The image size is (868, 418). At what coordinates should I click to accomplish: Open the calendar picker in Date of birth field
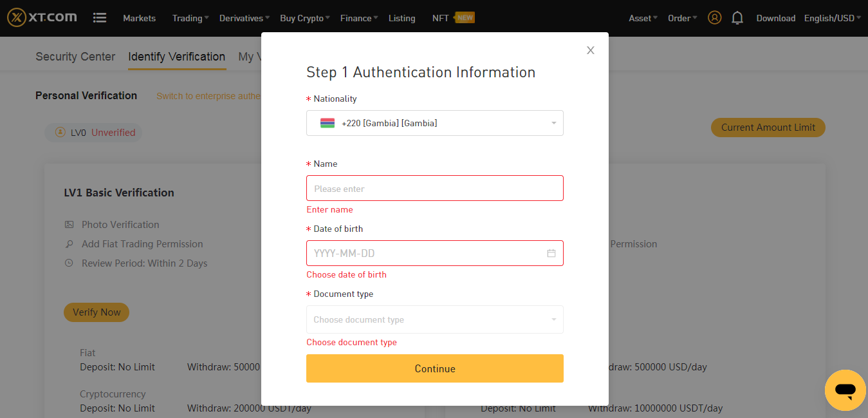coord(551,253)
